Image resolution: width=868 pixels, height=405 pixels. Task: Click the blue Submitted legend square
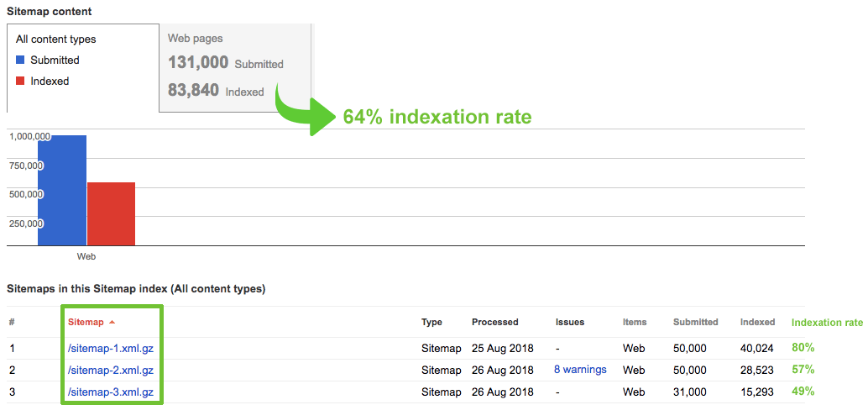tap(21, 60)
